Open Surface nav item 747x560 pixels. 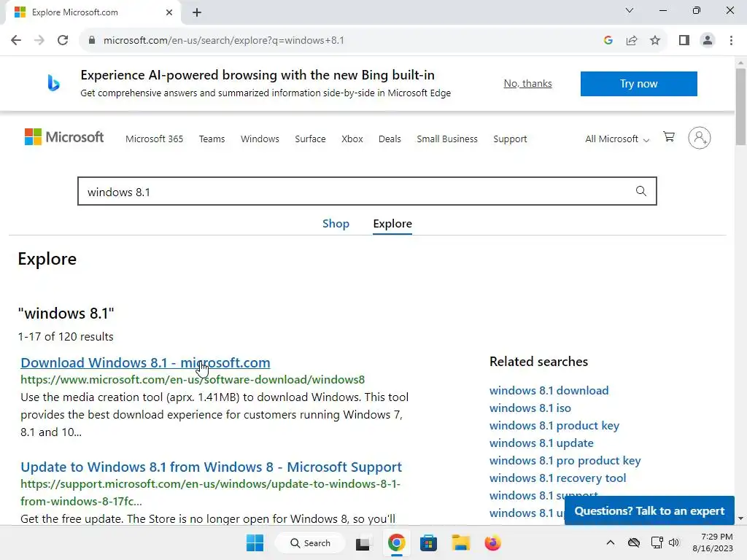[x=310, y=139]
